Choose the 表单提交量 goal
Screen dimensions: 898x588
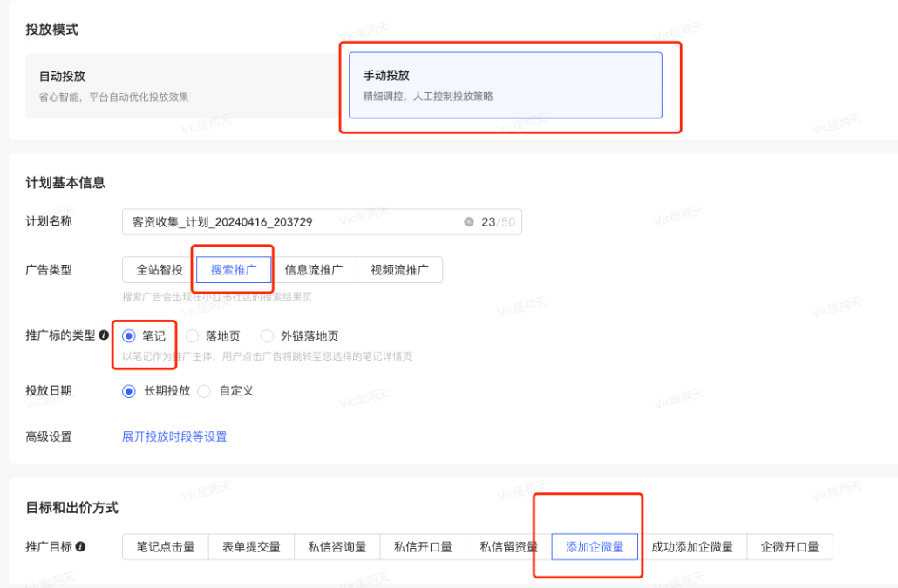[251, 546]
